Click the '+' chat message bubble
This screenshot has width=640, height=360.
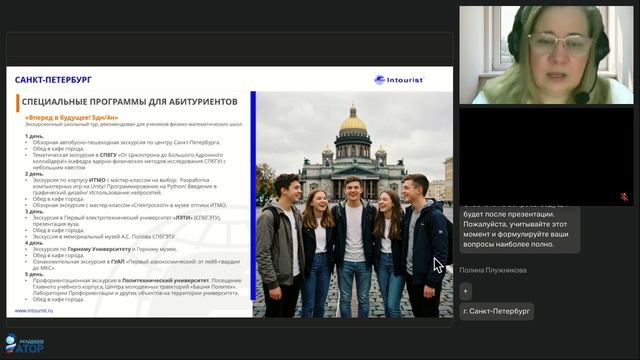pyautogui.click(x=466, y=291)
